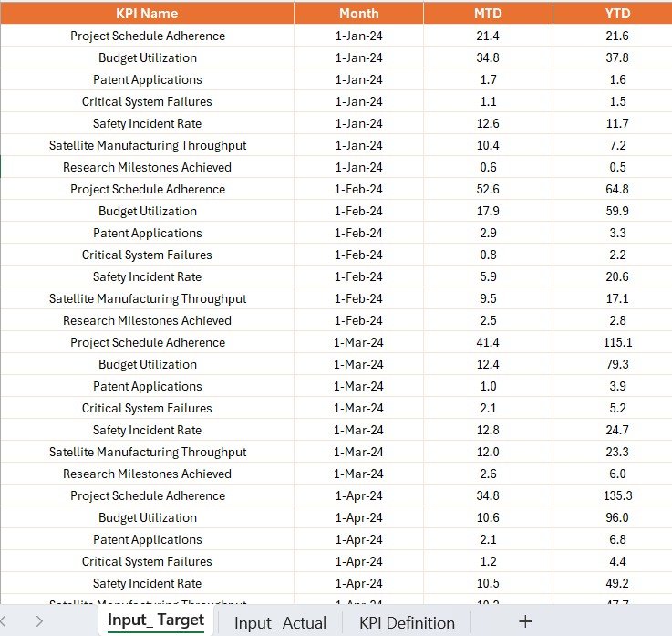Click MTD cell showing 12.8
This screenshot has width=672, height=636.
coord(488,430)
